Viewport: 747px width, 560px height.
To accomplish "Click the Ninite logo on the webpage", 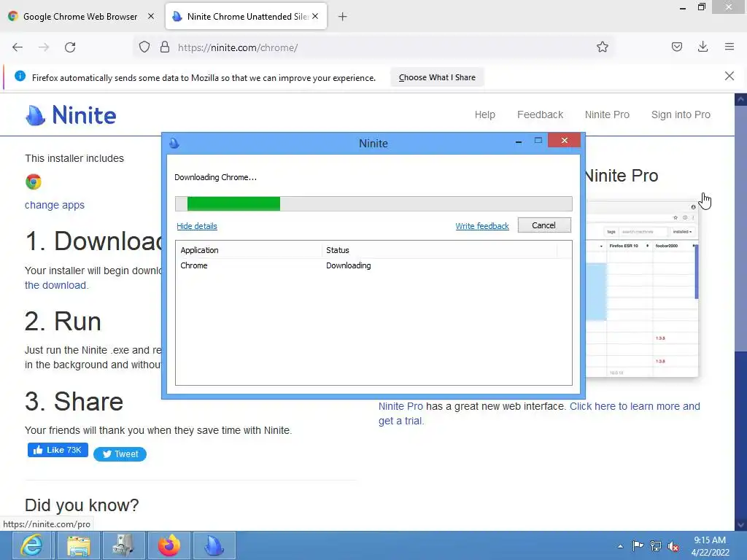I will [x=71, y=114].
